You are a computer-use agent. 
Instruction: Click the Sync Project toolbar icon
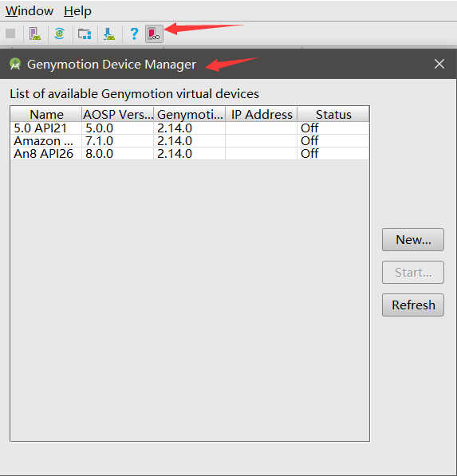tap(60, 33)
